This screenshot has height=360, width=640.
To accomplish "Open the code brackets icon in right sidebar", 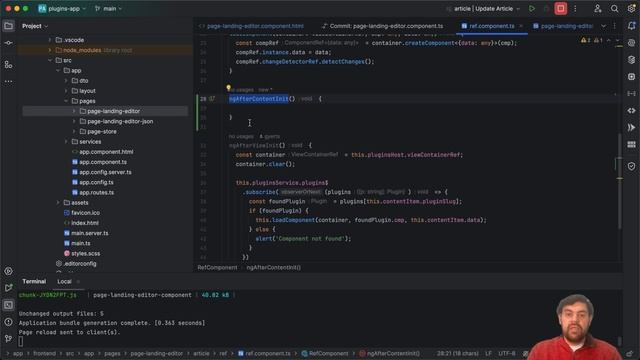I will (631, 111).
